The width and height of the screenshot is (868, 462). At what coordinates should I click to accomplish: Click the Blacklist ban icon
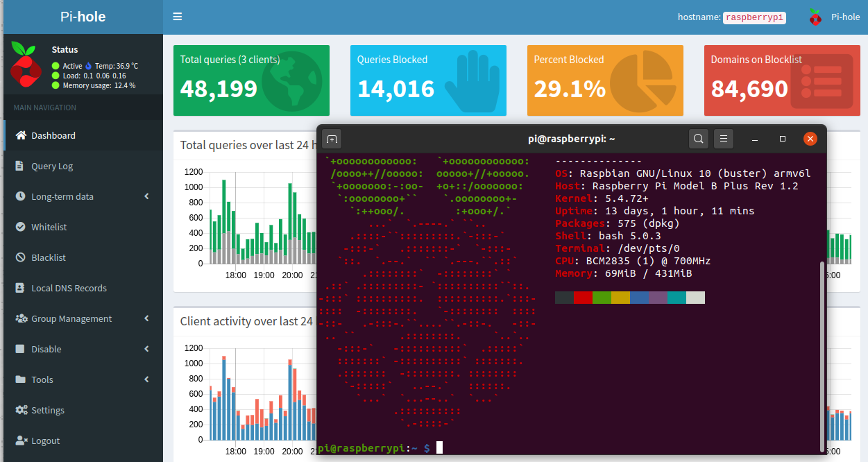(19, 257)
